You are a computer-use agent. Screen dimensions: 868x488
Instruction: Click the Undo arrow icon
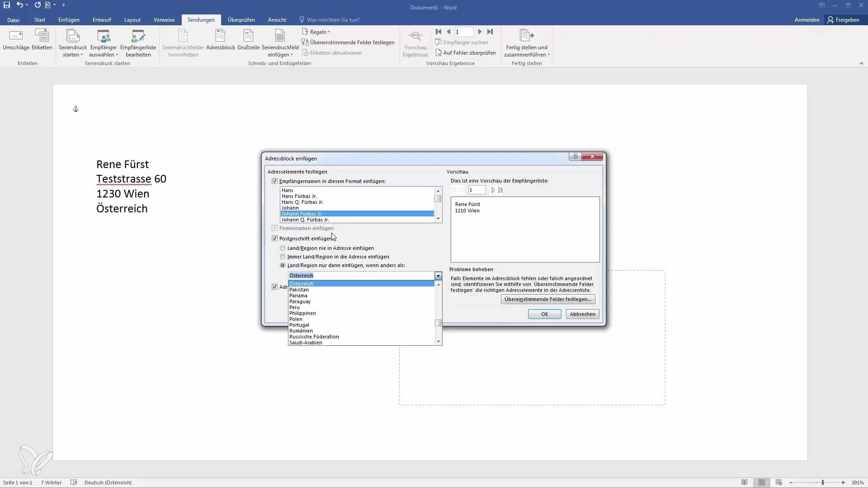click(19, 5)
